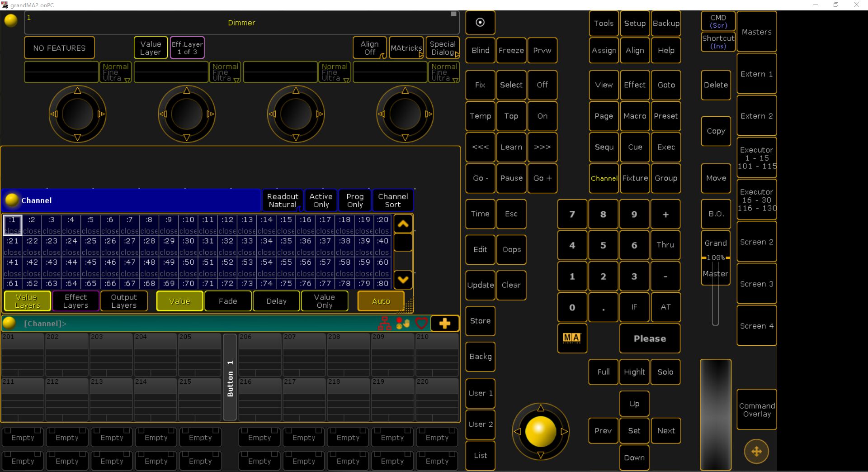The image size is (868, 472).
Task: Adjust the Grand Master fader
Action: tap(715, 258)
